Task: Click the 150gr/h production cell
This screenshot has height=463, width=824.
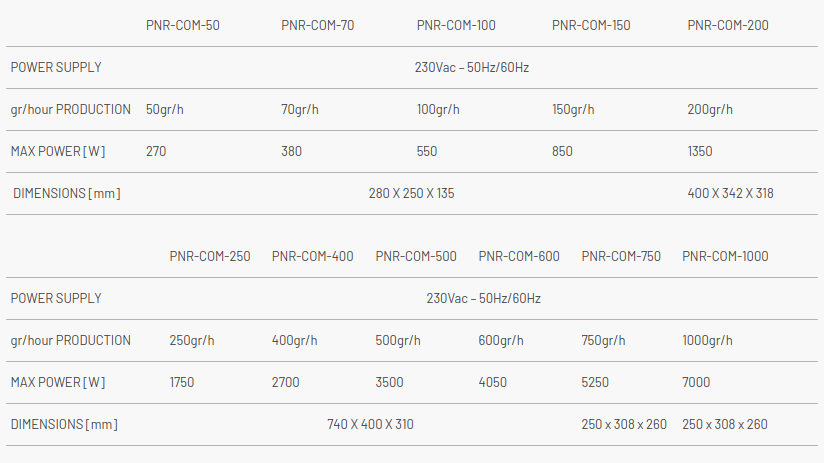Action: (573, 110)
